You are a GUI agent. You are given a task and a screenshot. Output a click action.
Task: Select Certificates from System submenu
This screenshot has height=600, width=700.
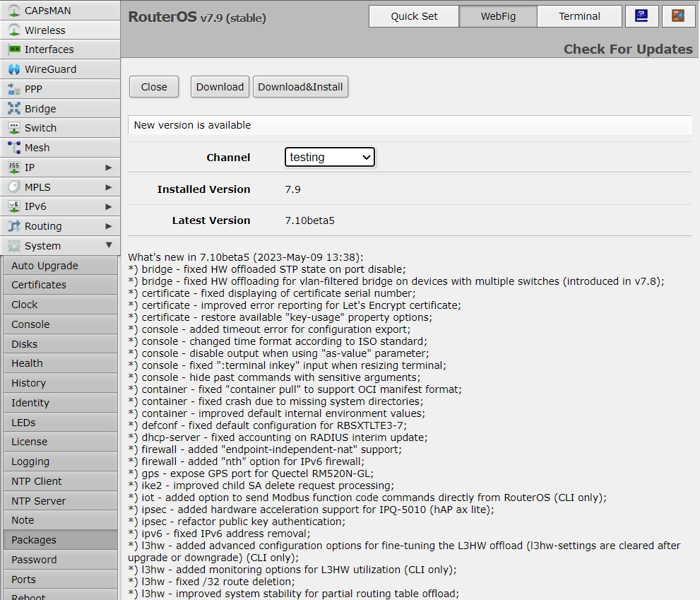click(x=39, y=285)
